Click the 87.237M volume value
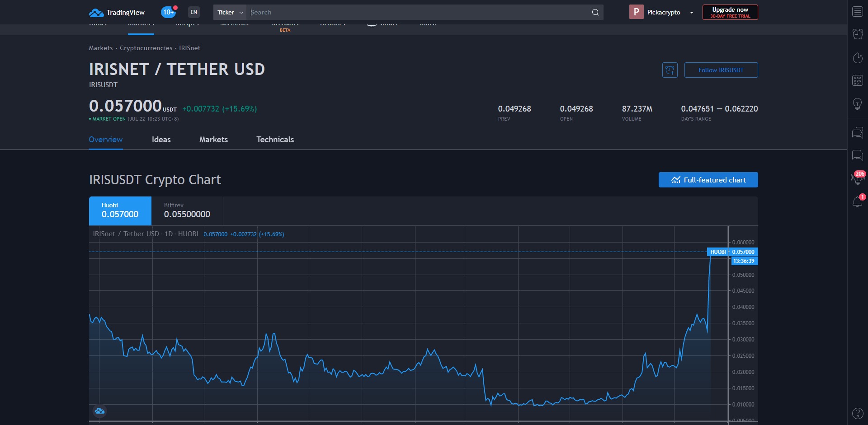Screen dimensions: 868x425 click(x=637, y=109)
